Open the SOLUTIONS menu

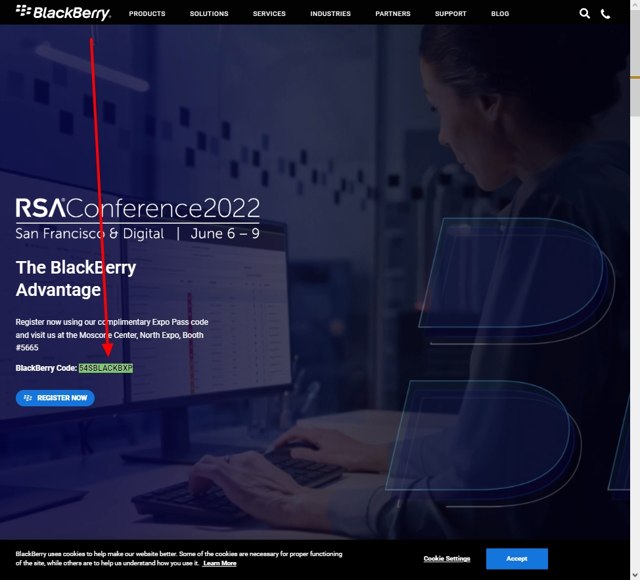tap(209, 13)
